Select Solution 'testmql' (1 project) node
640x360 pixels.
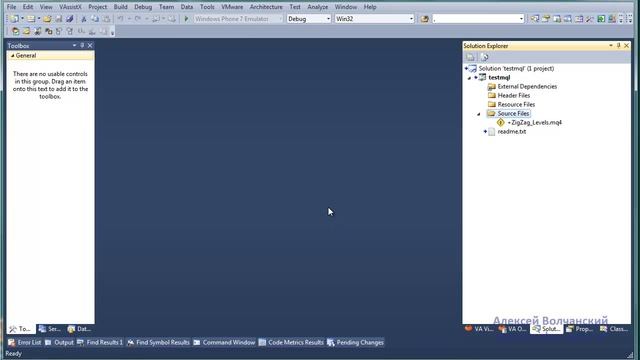pos(516,69)
